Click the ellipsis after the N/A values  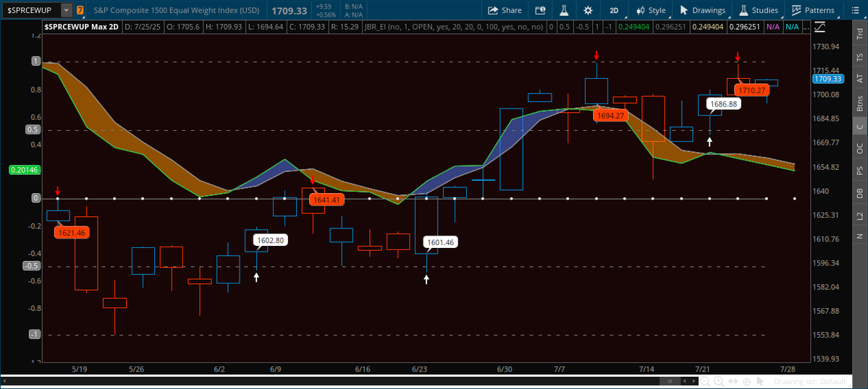point(806,27)
